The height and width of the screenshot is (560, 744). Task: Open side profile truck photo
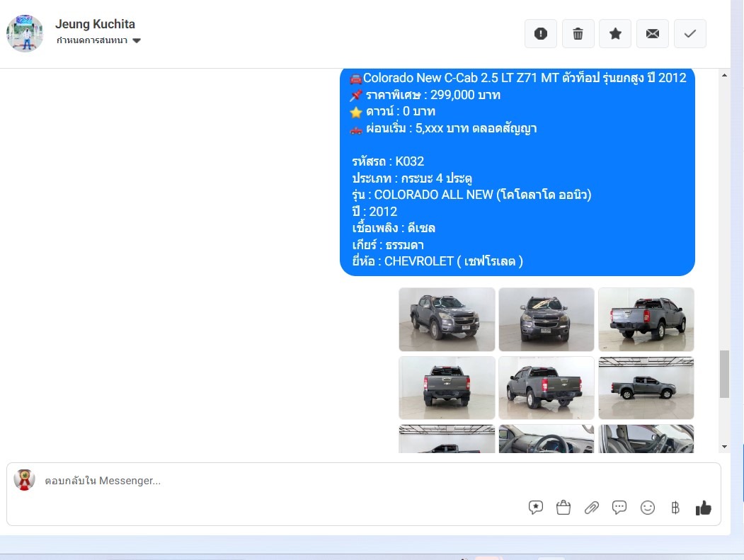(646, 388)
